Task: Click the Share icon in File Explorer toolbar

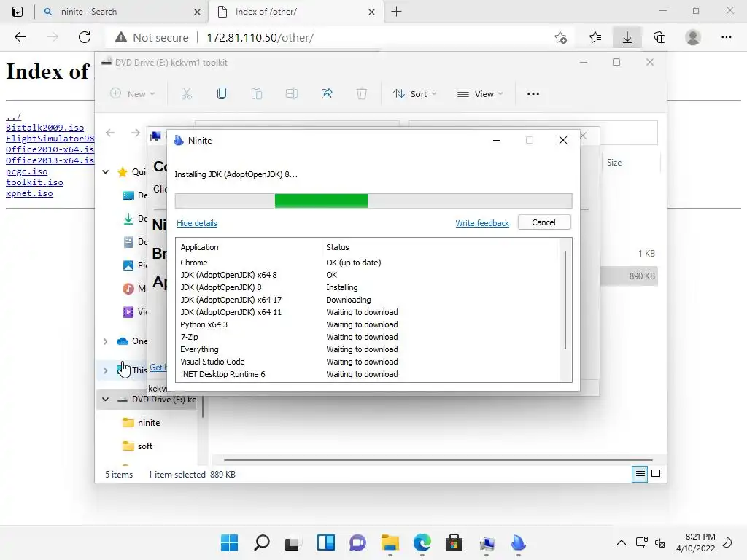Action: coord(327,94)
